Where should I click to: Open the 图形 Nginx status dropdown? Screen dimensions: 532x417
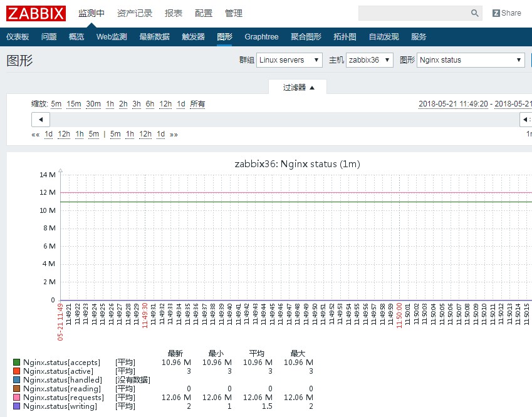(x=471, y=60)
